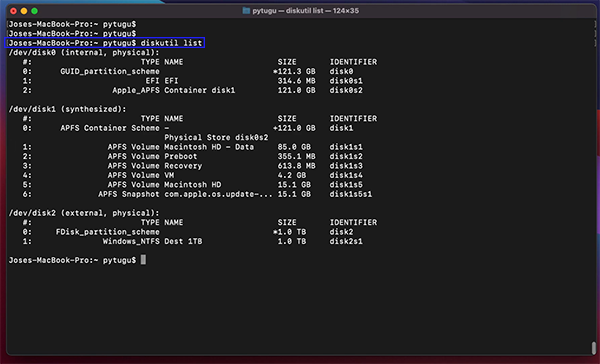Click the folder icon in the title bar
600x364 pixels.
pyautogui.click(x=246, y=11)
